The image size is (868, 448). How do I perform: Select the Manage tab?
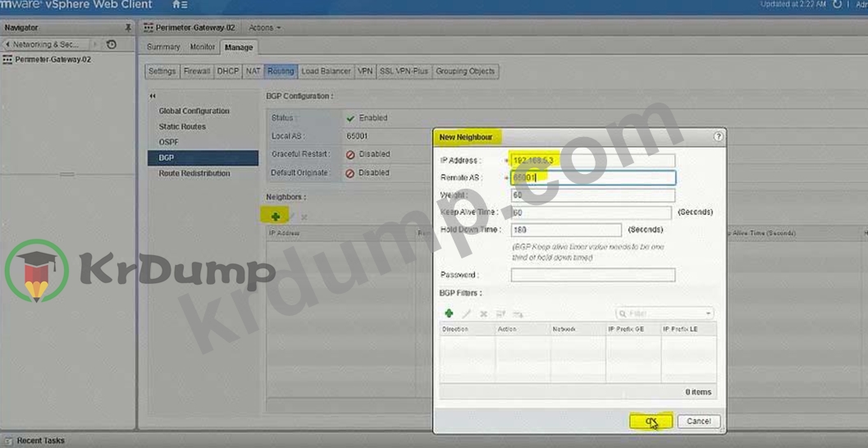click(239, 48)
